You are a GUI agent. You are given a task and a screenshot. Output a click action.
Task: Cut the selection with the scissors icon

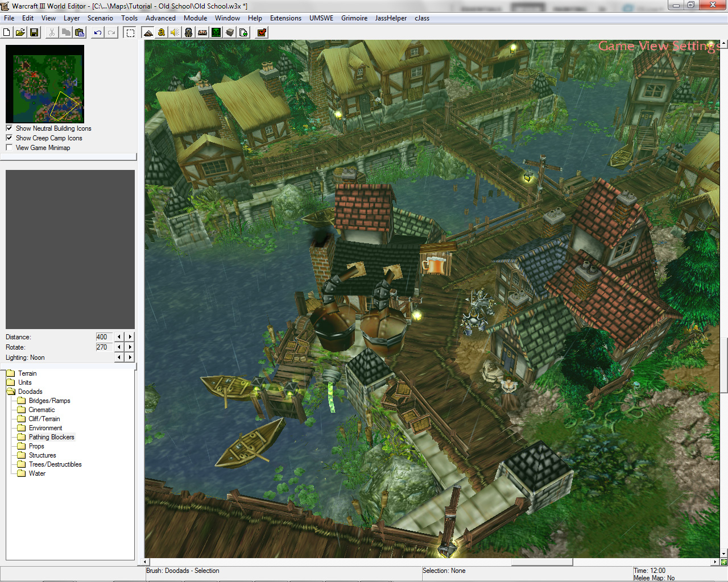click(x=52, y=32)
